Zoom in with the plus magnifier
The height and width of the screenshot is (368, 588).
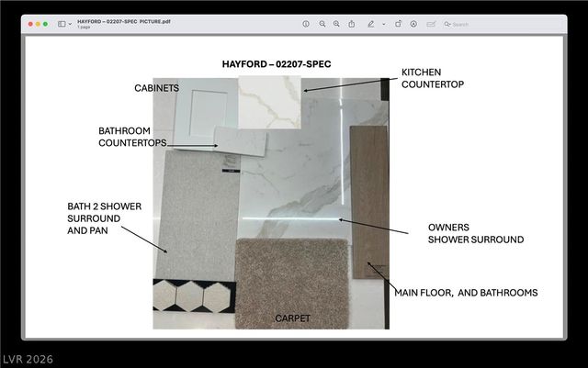click(x=336, y=24)
